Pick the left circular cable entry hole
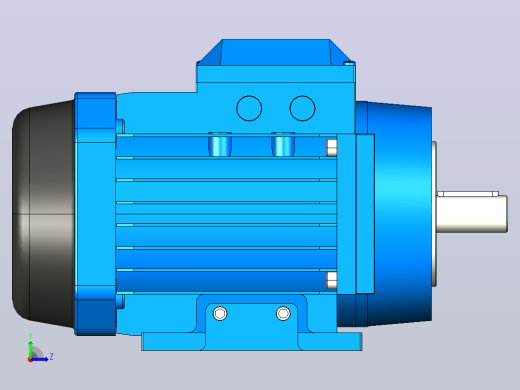The height and width of the screenshot is (390, 520). tap(249, 108)
